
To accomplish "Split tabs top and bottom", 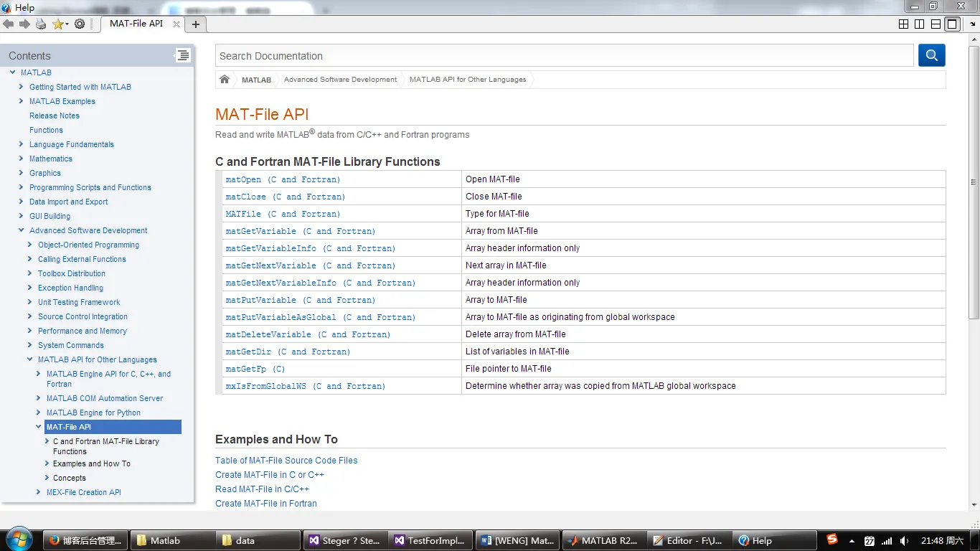I will pyautogui.click(x=936, y=24).
